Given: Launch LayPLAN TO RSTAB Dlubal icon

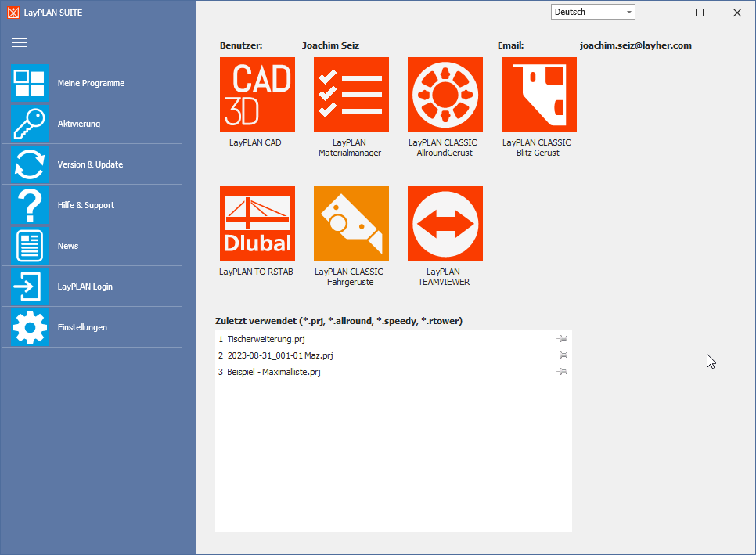Looking at the screenshot, I should point(257,224).
